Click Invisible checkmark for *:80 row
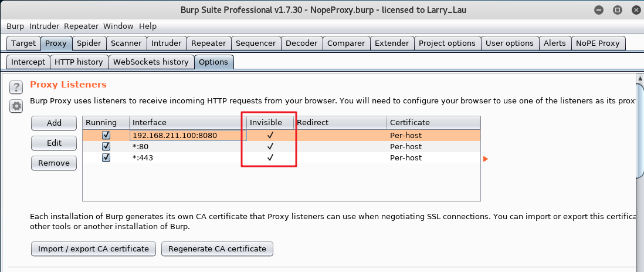644x272 pixels. pyautogui.click(x=270, y=146)
